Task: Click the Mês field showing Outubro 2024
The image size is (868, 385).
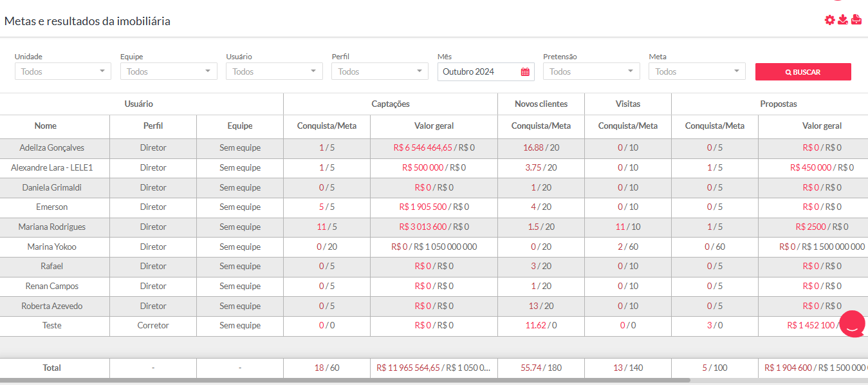Action: pos(485,71)
